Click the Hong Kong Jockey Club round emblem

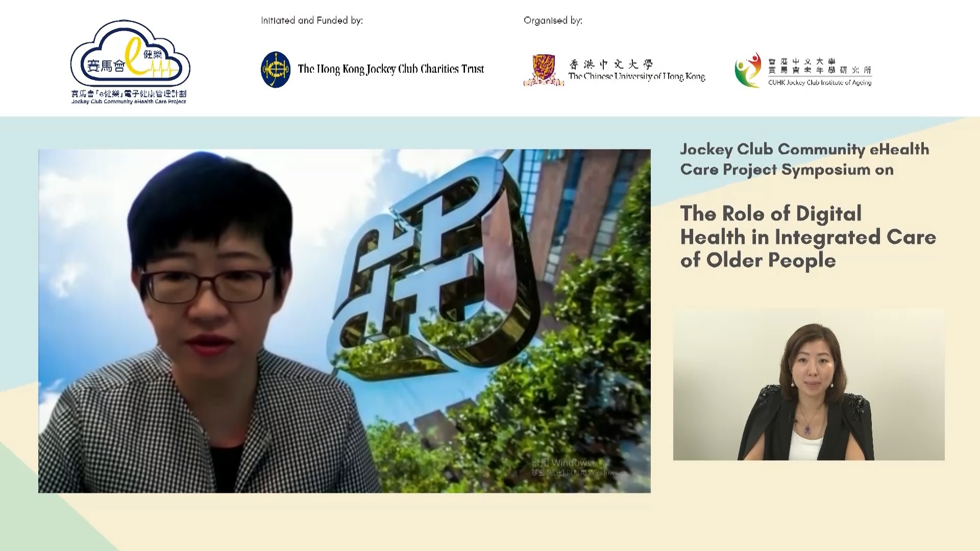pos(276,69)
